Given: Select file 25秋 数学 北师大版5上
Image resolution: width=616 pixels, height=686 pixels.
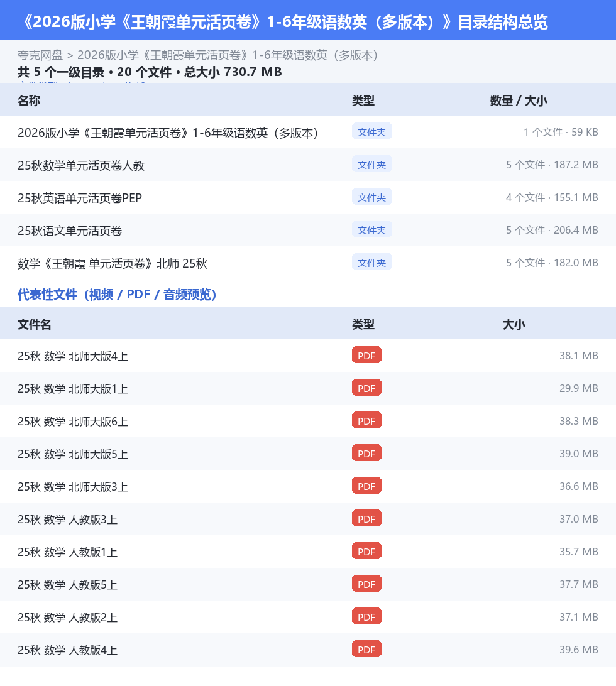Looking at the screenshot, I should (x=73, y=454).
